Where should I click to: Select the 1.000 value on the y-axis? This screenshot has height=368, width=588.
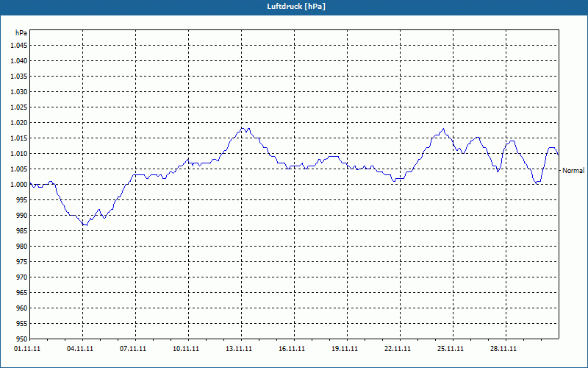pos(19,185)
